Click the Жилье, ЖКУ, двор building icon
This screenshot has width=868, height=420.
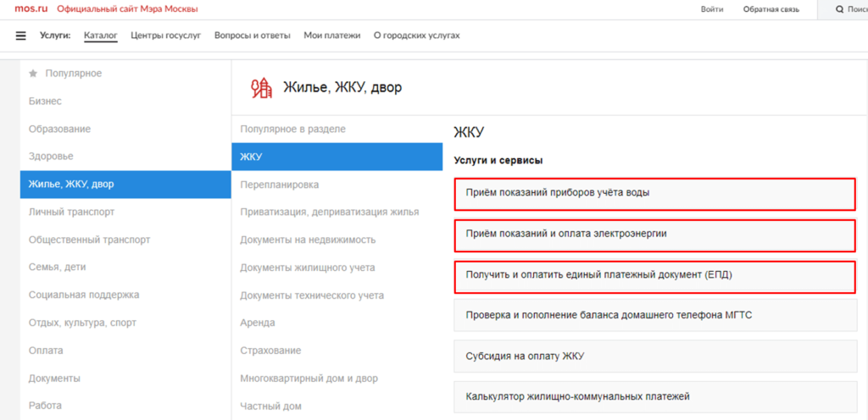tap(262, 87)
